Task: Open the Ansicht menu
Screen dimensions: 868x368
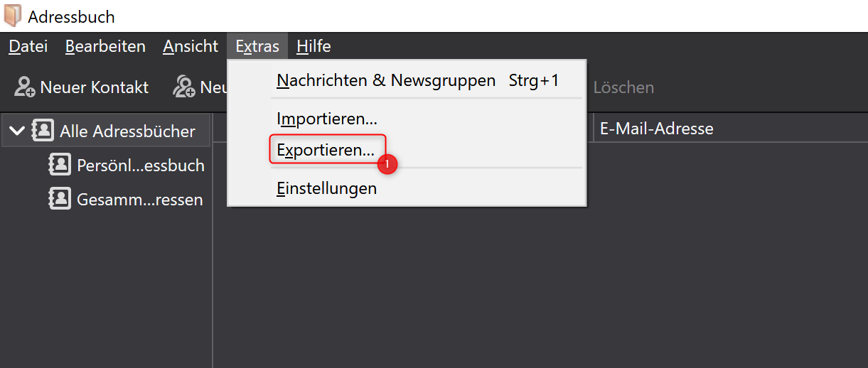Action: click(191, 47)
